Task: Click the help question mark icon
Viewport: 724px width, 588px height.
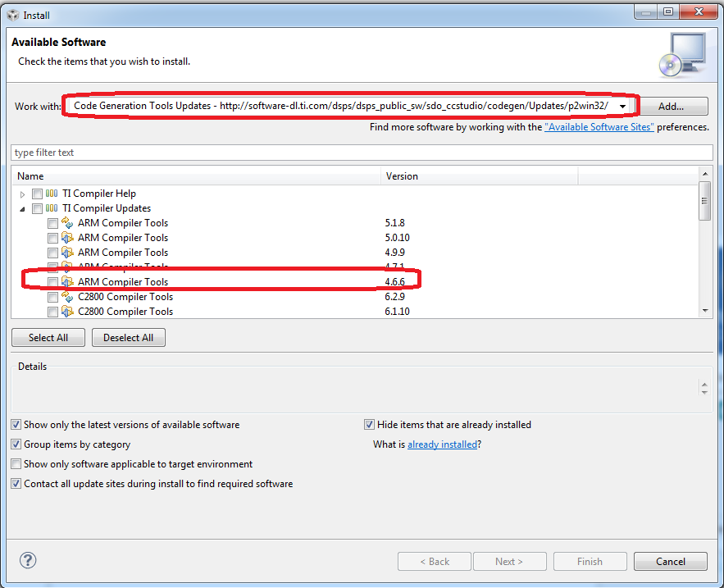Action: click(x=28, y=561)
